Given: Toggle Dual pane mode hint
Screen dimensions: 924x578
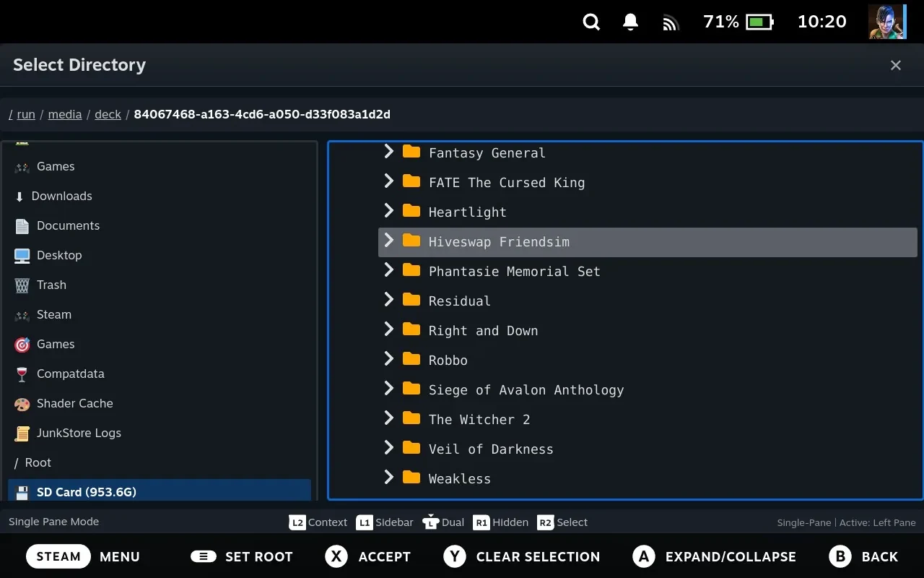Looking at the screenshot, I should coord(443,522).
